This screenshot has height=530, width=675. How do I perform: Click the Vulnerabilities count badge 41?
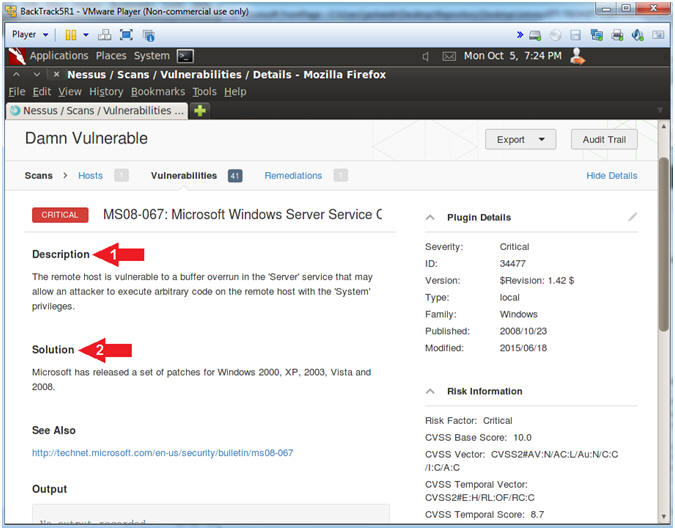(235, 176)
